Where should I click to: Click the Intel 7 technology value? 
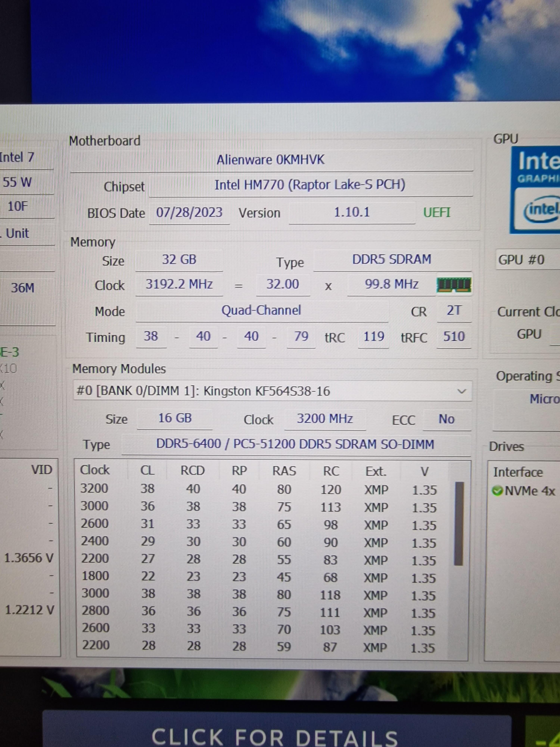17,157
